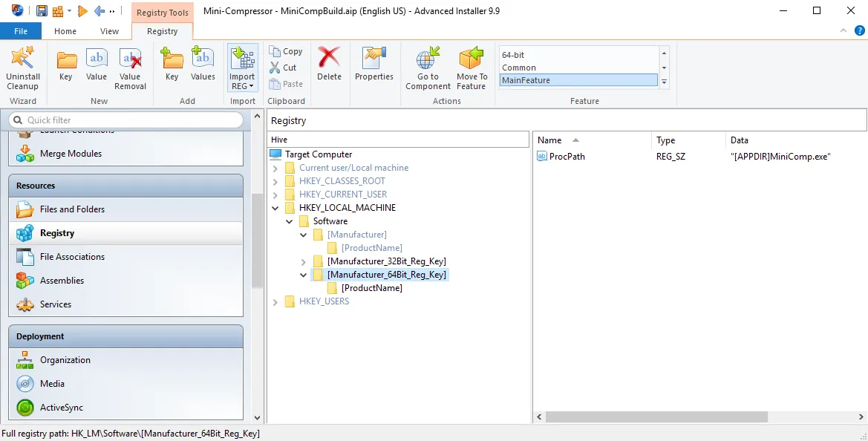Add existing Key from registry
Screen dimensions: 868x441
[x=172, y=65]
